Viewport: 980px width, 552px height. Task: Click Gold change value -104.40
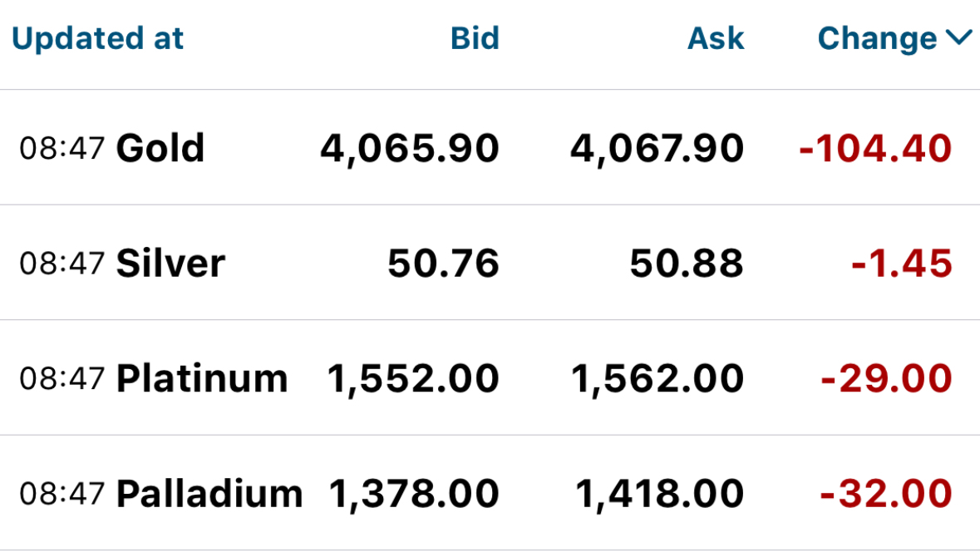point(875,149)
